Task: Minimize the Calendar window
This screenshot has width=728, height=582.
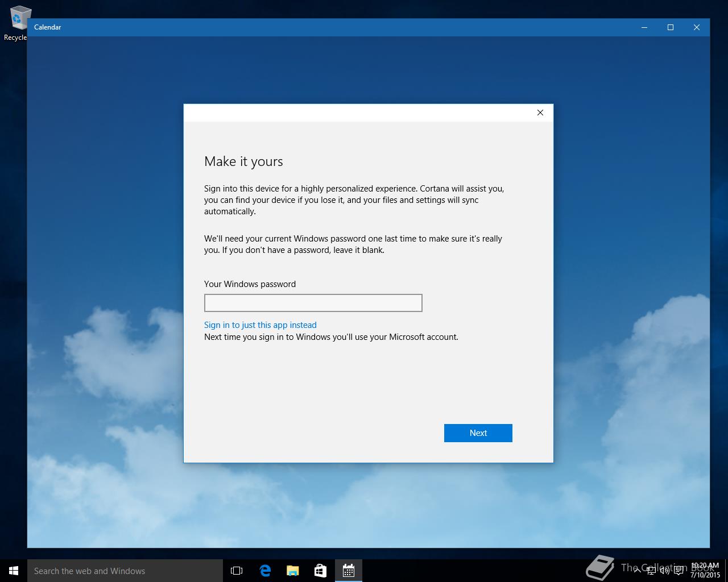Action: tap(644, 27)
